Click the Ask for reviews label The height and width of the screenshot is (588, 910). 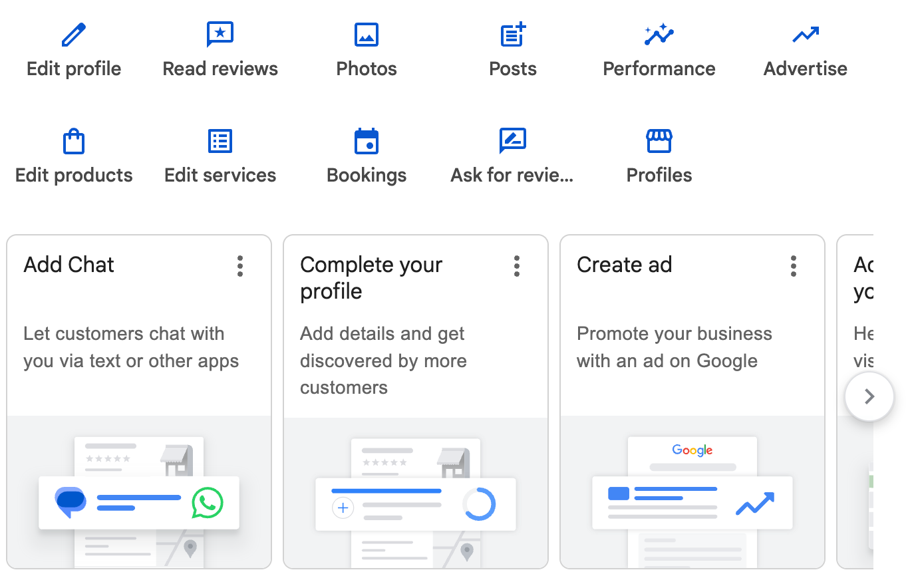(x=512, y=176)
